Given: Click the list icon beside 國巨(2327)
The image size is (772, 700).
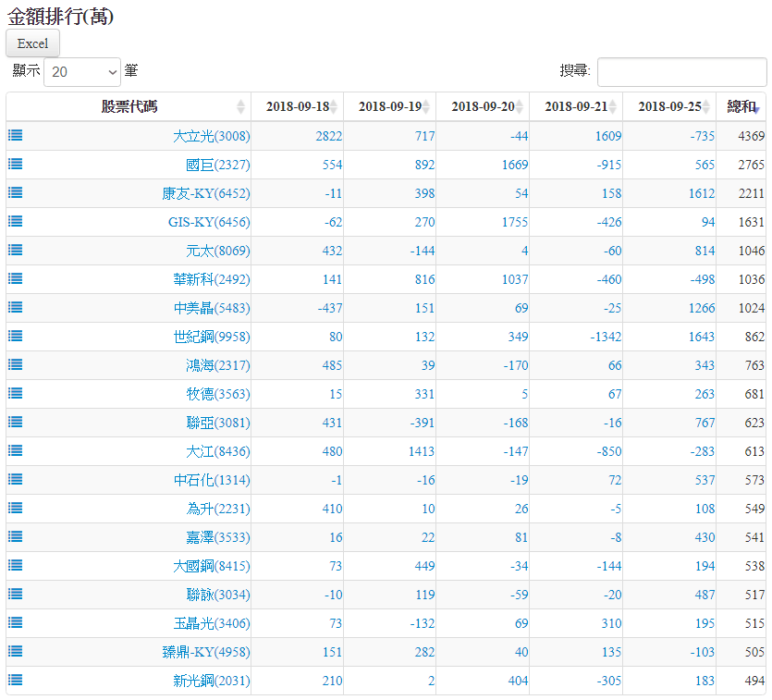Looking at the screenshot, I should tap(16, 164).
